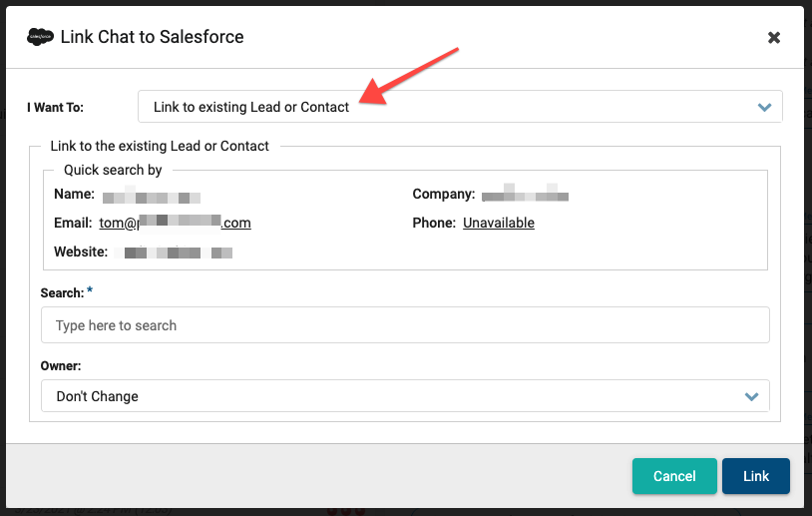Click the 'I Want To:' label

click(x=56, y=107)
